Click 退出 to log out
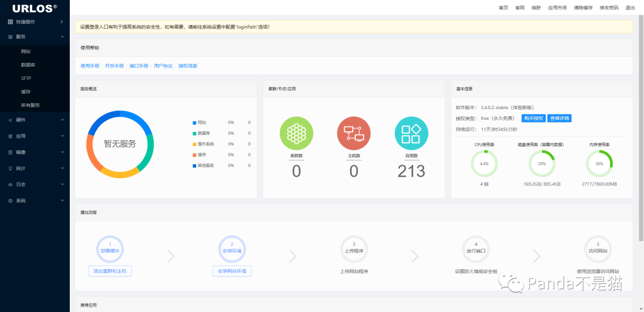Image resolution: width=644 pixels, height=312 pixels. click(630, 7)
